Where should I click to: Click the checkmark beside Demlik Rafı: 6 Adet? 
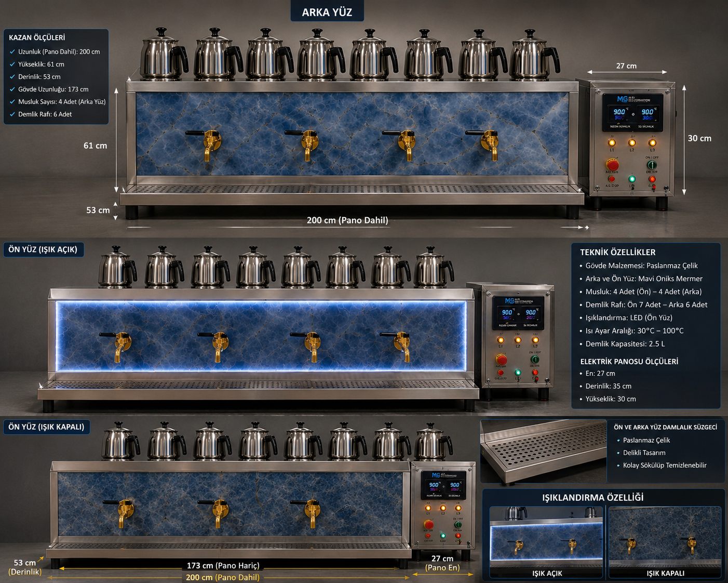(x=12, y=114)
